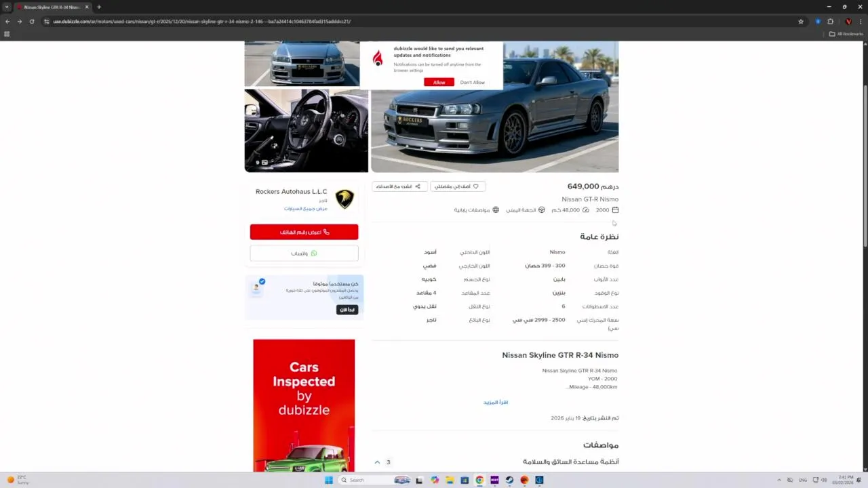The height and width of the screenshot is (488, 868).
Task: Open the tab search dropdown arrow
Action: [x=7, y=7]
